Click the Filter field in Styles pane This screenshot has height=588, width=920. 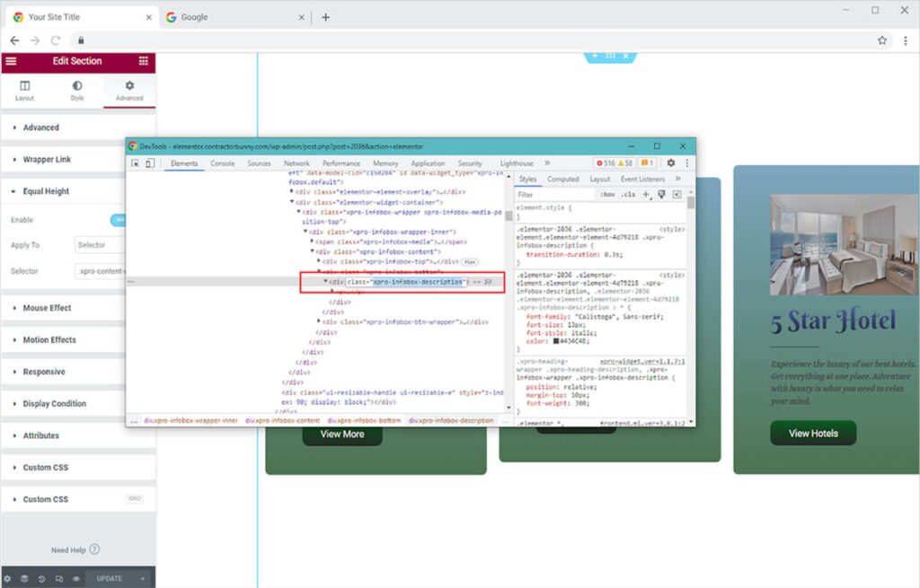[553, 194]
